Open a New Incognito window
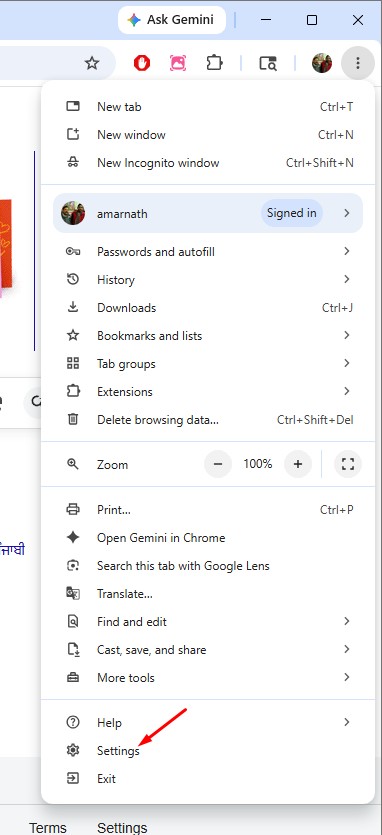Image resolution: width=382 pixels, height=835 pixels. coord(208,162)
